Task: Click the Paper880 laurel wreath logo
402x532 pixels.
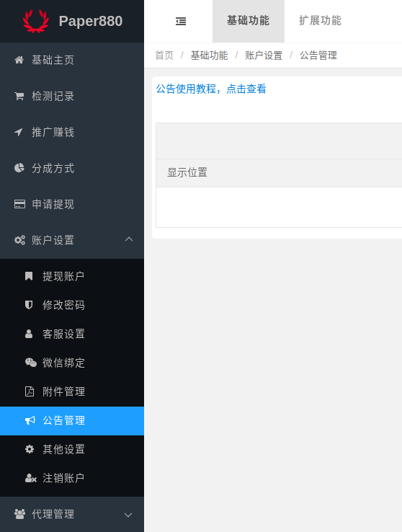Action: point(35,21)
